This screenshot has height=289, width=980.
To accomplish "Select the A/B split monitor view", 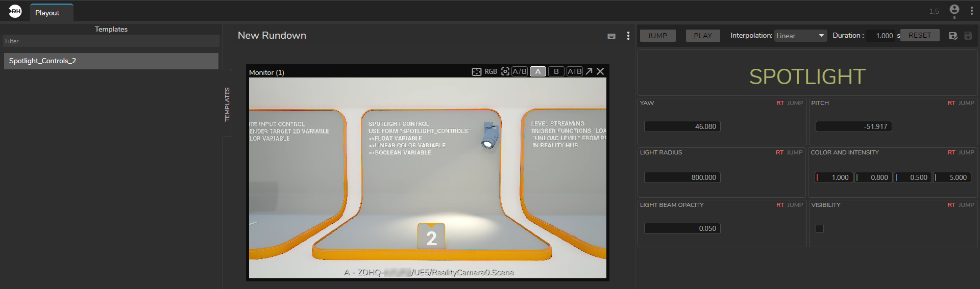I will (520, 71).
